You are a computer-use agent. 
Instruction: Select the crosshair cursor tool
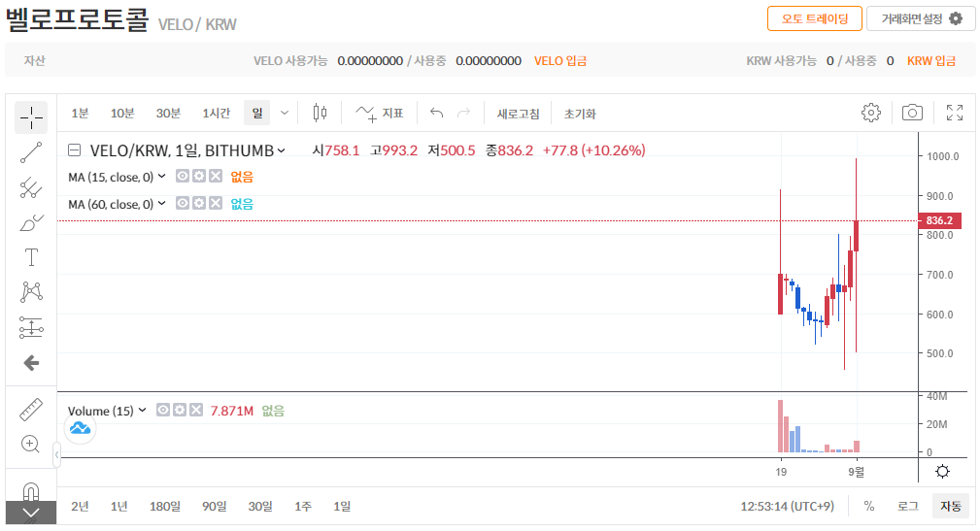pos(31,117)
